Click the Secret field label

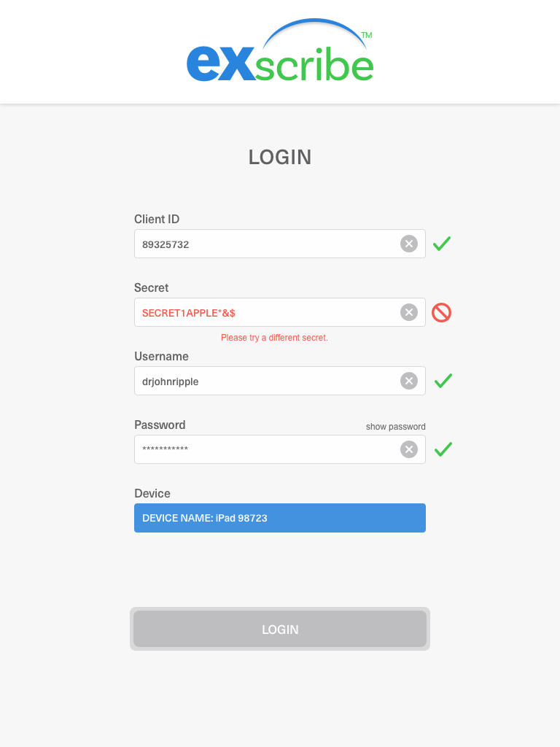coord(152,287)
